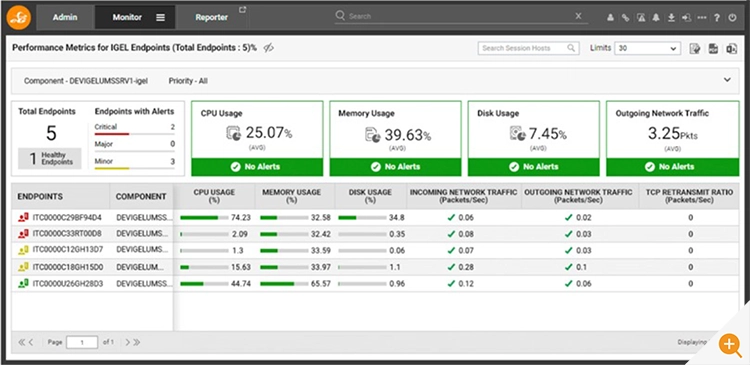The image size is (750, 365).
Task: Open endpoint ITC0000C33RT00D8 link
Action: coord(67,234)
